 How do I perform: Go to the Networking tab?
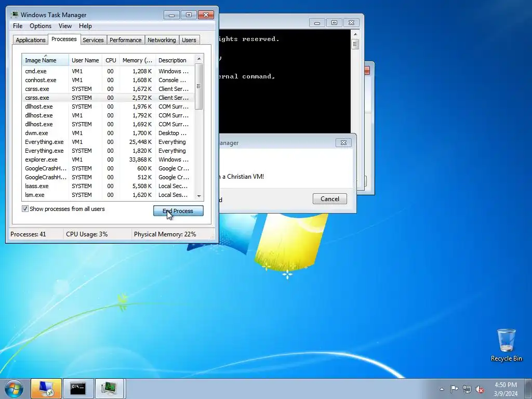pyautogui.click(x=162, y=40)
